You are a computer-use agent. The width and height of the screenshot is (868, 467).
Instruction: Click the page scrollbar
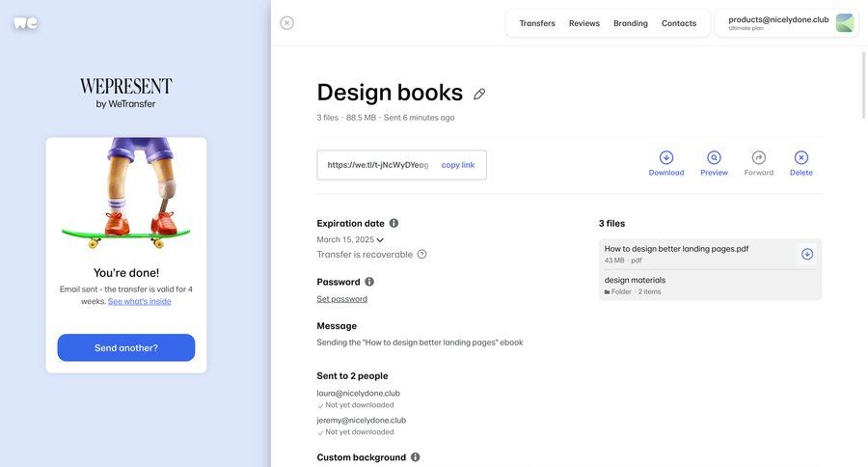pyautogui.click(x=863, y=85)
